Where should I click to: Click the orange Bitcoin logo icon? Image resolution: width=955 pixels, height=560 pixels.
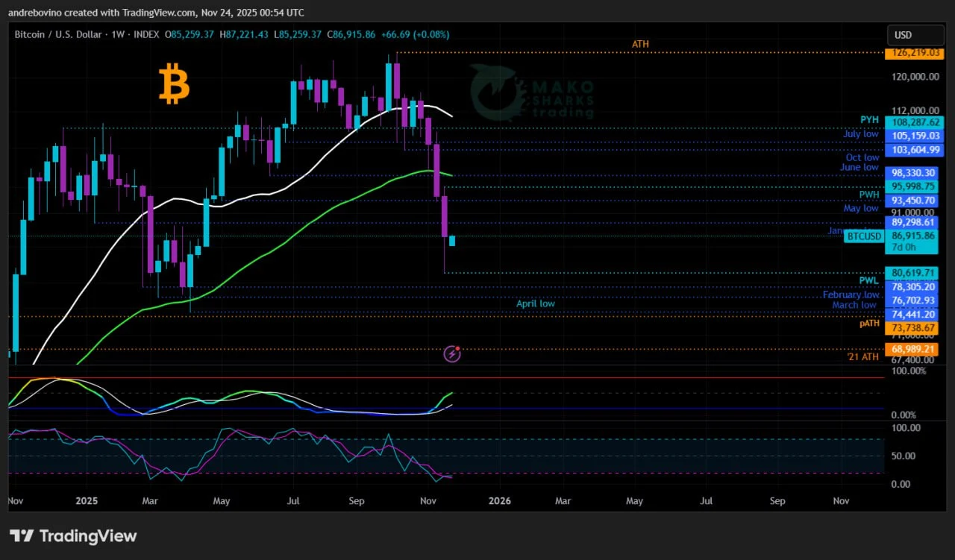[x=174, y=84]
